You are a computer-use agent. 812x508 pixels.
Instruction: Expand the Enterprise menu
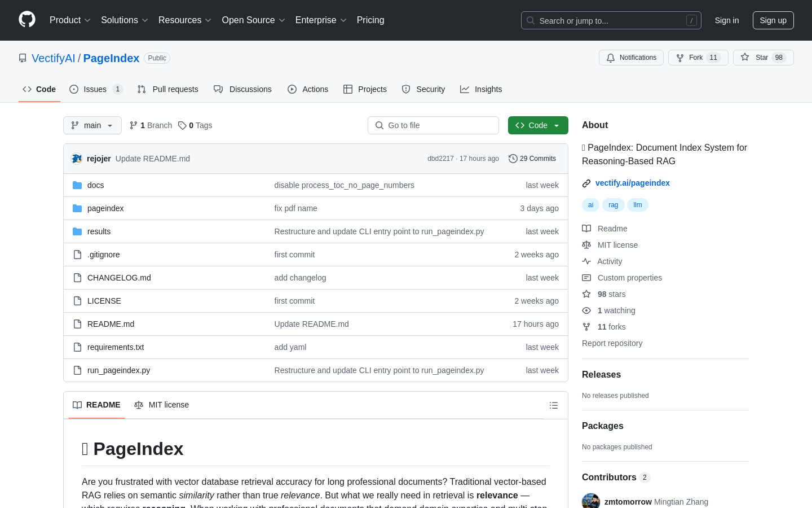[321, 20]
